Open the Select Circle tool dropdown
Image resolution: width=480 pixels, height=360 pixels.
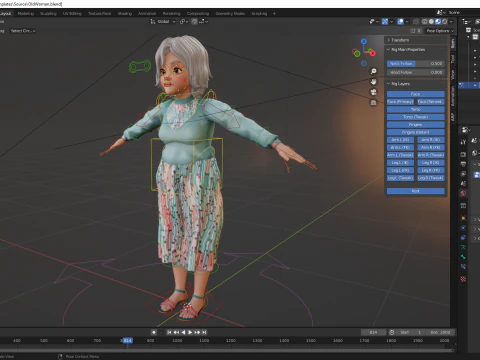click(22, 31)
